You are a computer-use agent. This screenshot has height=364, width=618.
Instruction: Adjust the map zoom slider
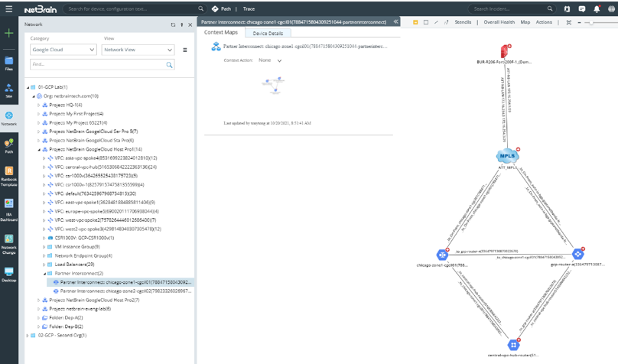(x=590, y=23)
